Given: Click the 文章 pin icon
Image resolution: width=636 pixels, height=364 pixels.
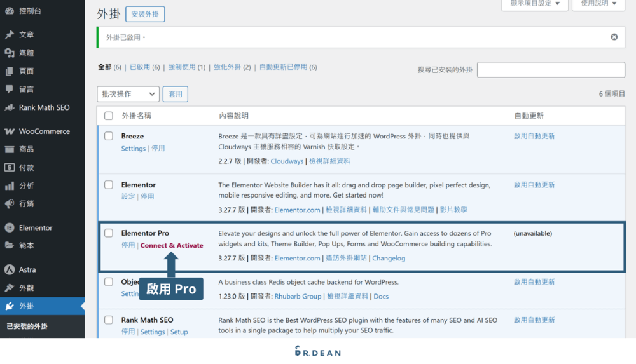Looking at the screenshot, I should pos(10,35).
